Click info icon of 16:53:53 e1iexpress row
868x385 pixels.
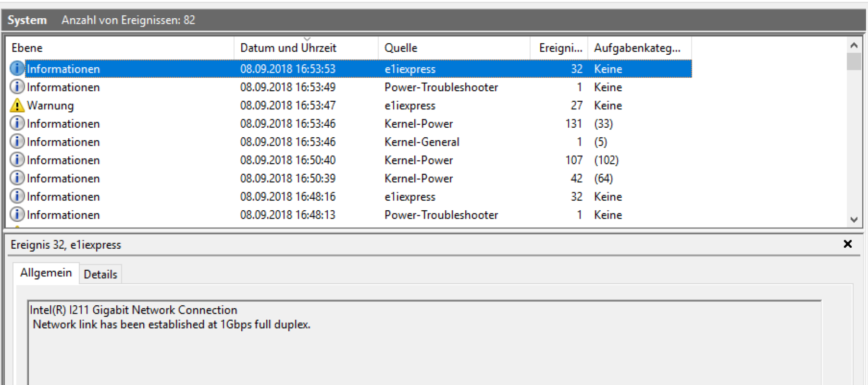click(17, 69)
